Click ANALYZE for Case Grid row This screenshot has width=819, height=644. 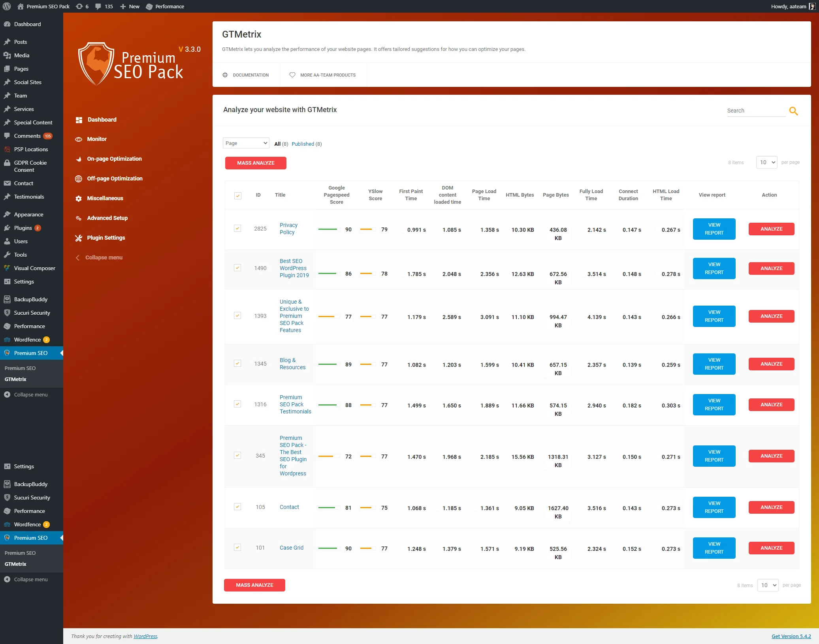771,548
